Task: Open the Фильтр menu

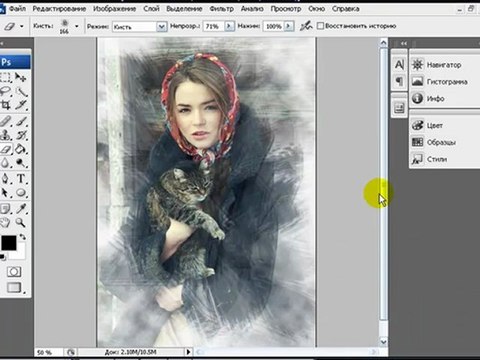Action: pyautogui.click(x=221, y=9)
